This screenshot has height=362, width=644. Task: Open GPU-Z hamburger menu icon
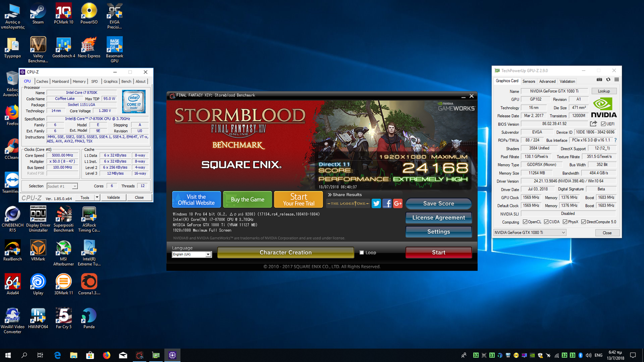point(616,79)
